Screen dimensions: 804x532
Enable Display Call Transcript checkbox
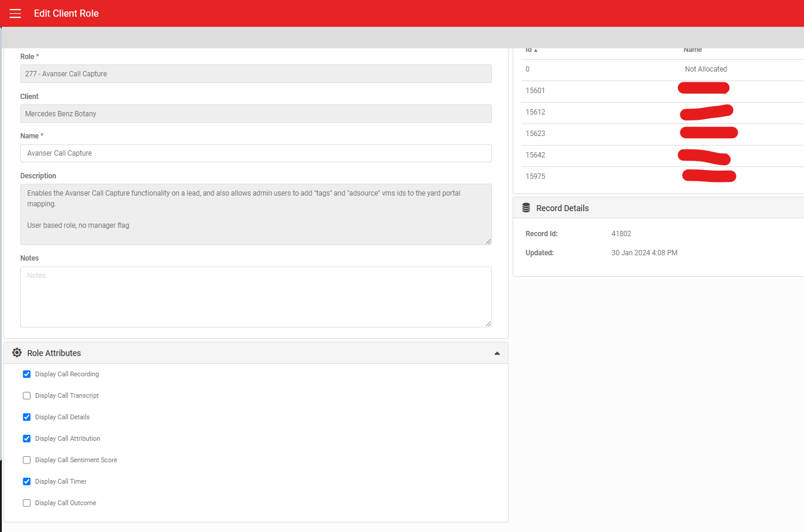[26, 395]
